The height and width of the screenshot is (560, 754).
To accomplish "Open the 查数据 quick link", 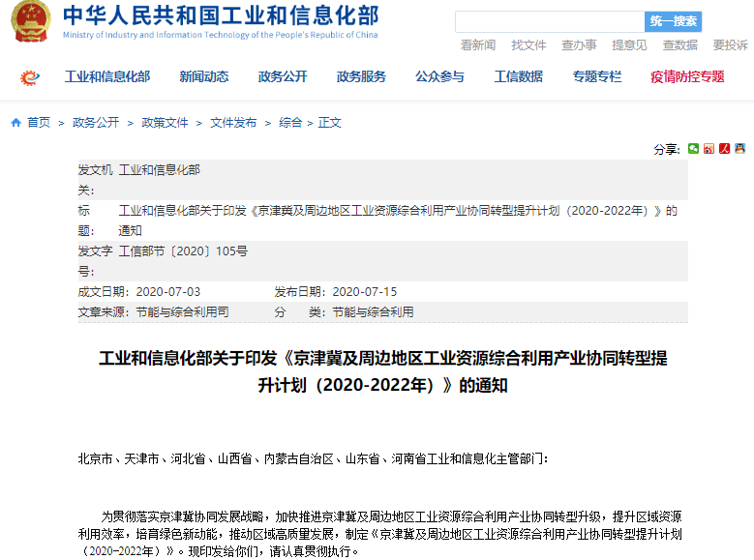I will [679, 44].
